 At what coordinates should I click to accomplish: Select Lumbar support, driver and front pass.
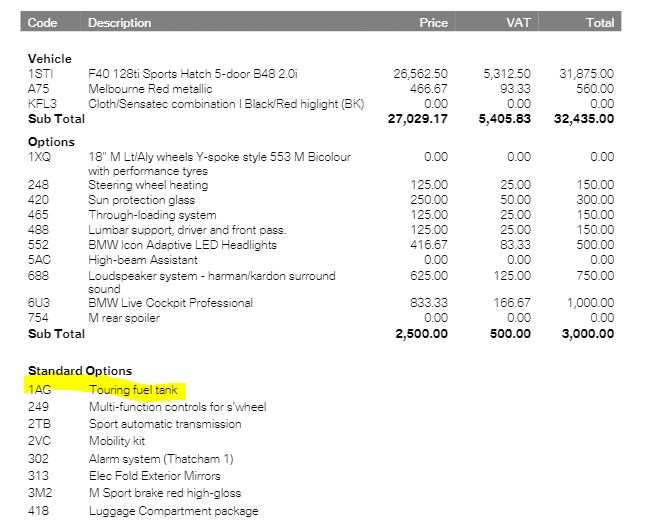[x=187, y=230]
